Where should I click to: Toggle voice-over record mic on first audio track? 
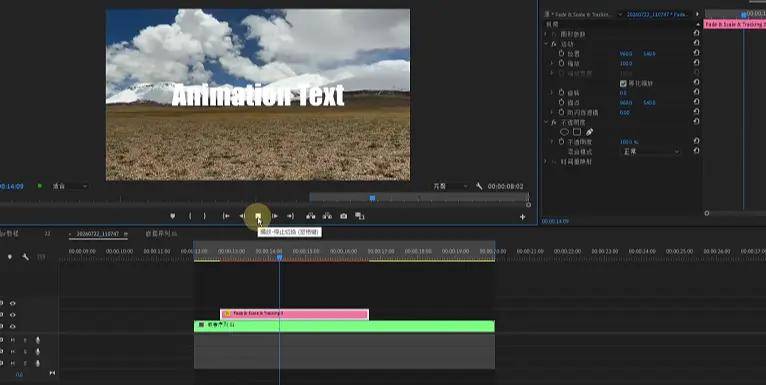pos(38,340)
